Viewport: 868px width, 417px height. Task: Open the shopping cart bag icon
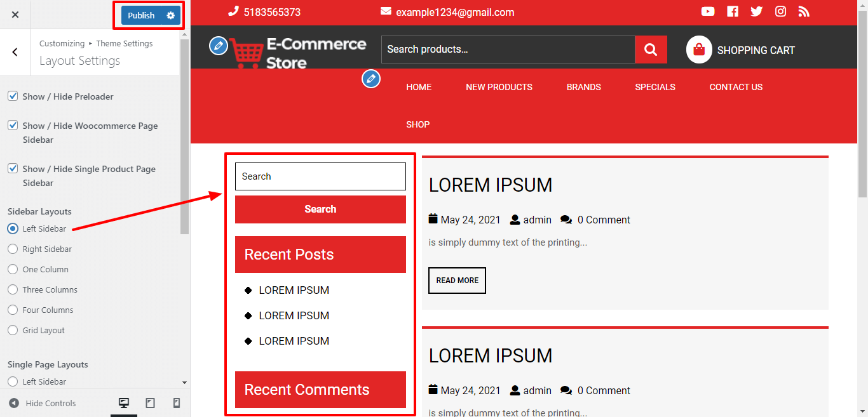699,50
